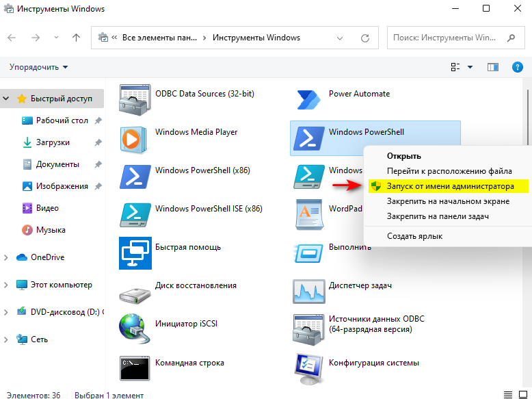Select the WordPad icon
The width and height of the screenshot is (532, 399).
[308, 215]
